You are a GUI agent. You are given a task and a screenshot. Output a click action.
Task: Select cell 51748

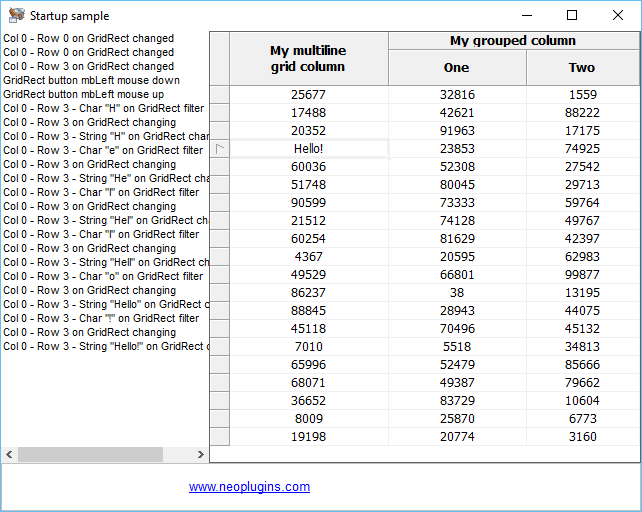309,185
